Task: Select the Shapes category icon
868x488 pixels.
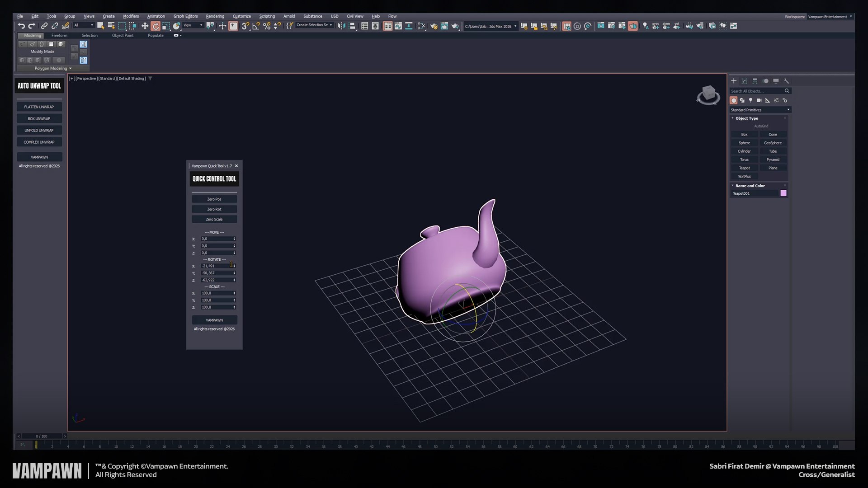Action: pos(742,100)
